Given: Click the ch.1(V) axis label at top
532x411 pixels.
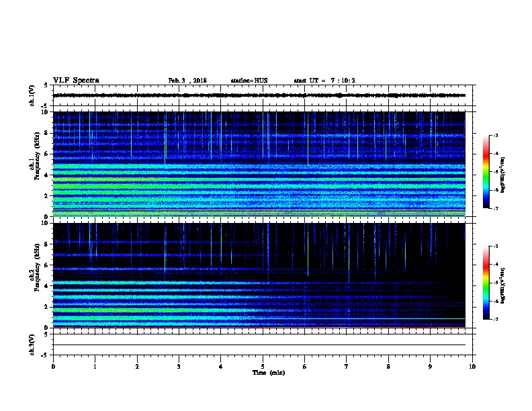Looking at the screenshot, I should tap(32, 95).
